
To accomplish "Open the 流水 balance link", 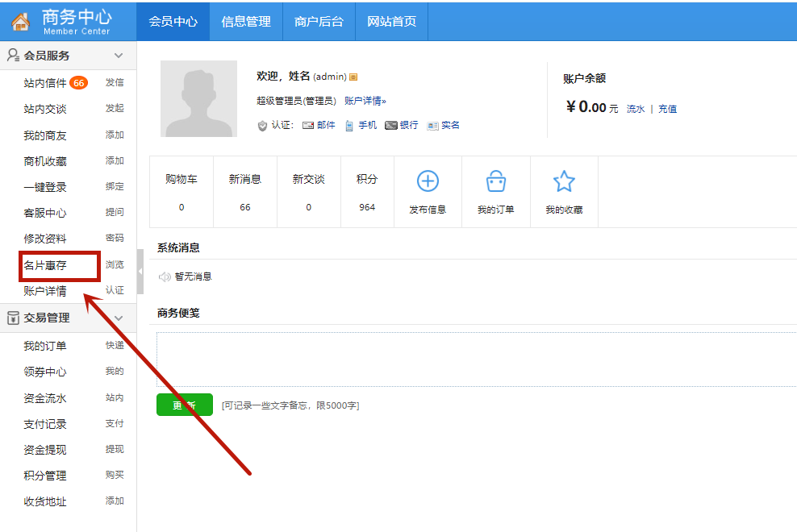I will [x=636, y=109].
